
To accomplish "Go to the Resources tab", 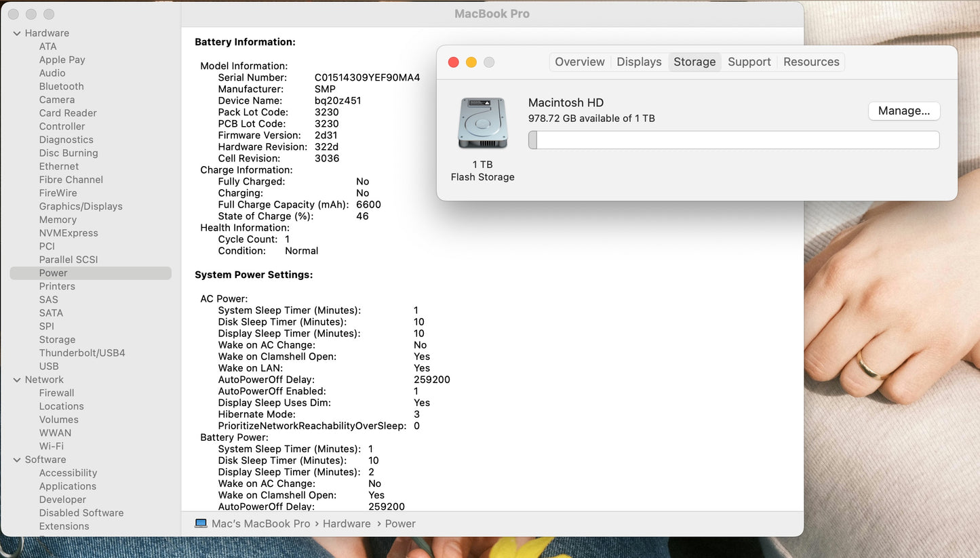I will (x=811, y=62).
